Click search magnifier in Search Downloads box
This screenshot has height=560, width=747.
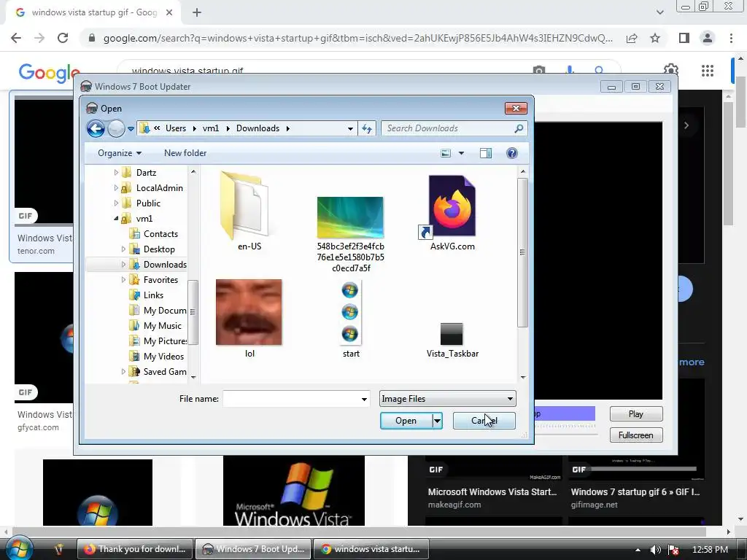point(519,128)
